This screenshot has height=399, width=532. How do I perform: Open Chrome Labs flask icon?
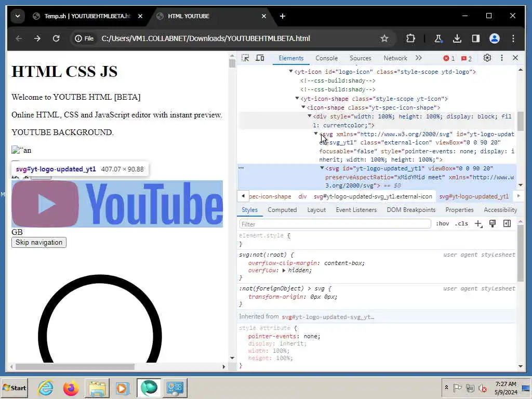(x=438, y=38)
